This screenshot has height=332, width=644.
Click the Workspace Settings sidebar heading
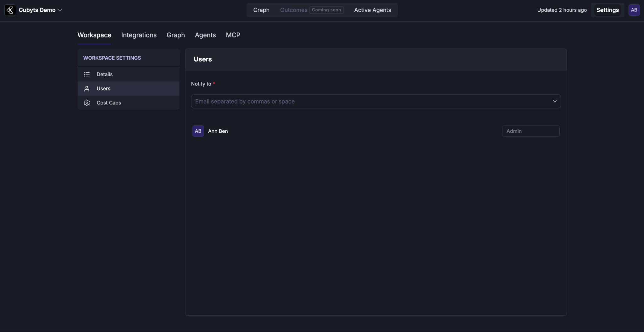coord(112,58)
